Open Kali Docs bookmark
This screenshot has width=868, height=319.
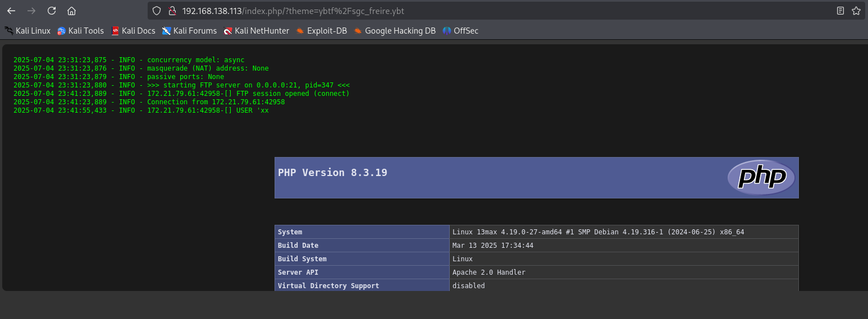(x=133, y=31)
